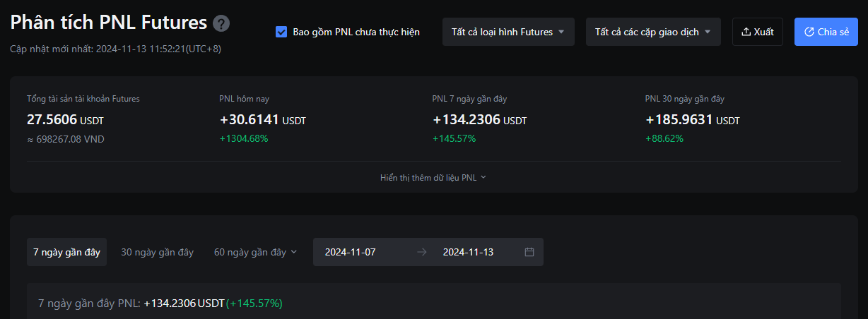Viewport: 868px width, 319px height.
Task: Select the 7 ngày gần đây tab
Action: point(66,252)
